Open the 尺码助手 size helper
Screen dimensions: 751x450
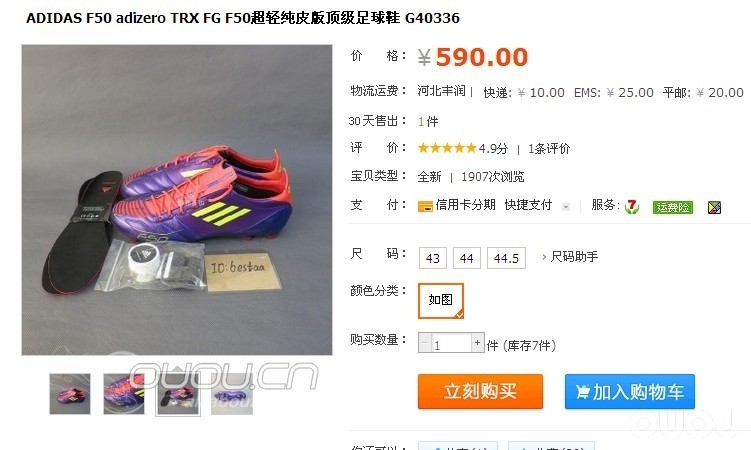click(570, 257)
